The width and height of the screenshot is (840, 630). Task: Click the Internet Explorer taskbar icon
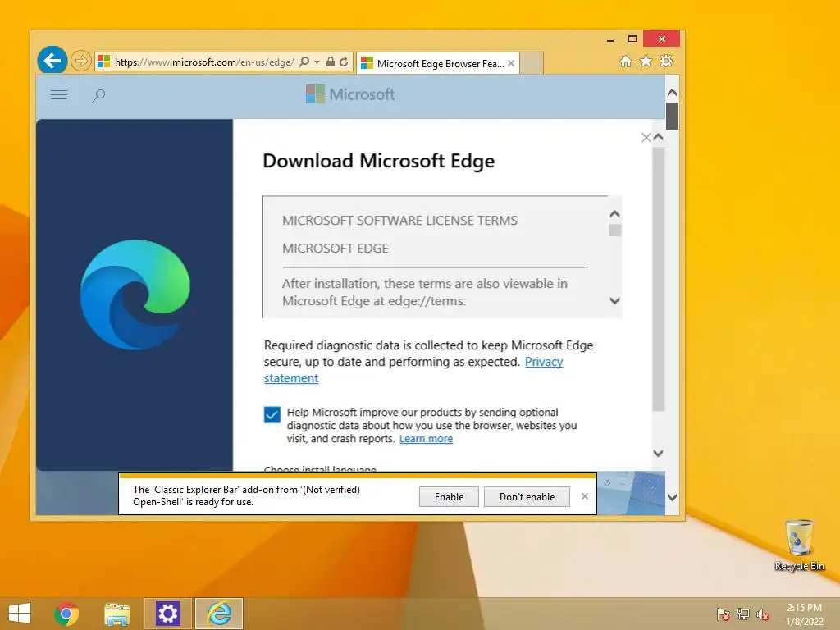click(219, 614)
